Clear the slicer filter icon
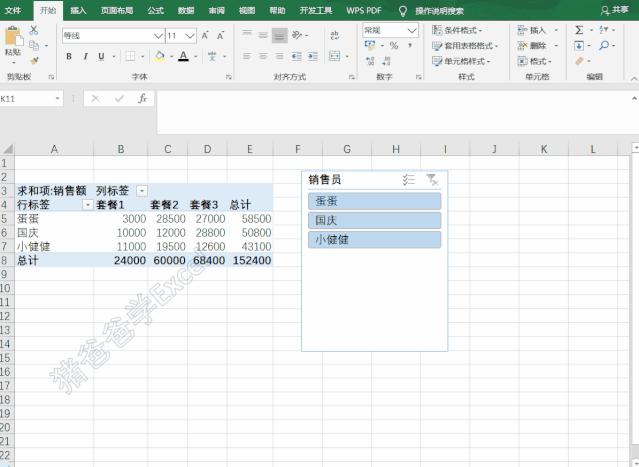The width and height of the screenshot is (639, 467). (432, 180)
